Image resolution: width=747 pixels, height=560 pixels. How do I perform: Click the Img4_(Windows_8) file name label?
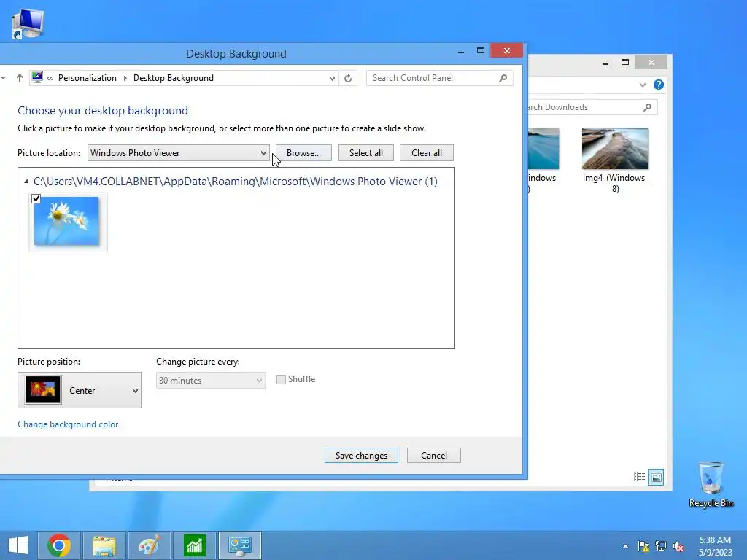click(x=616, y=183)
